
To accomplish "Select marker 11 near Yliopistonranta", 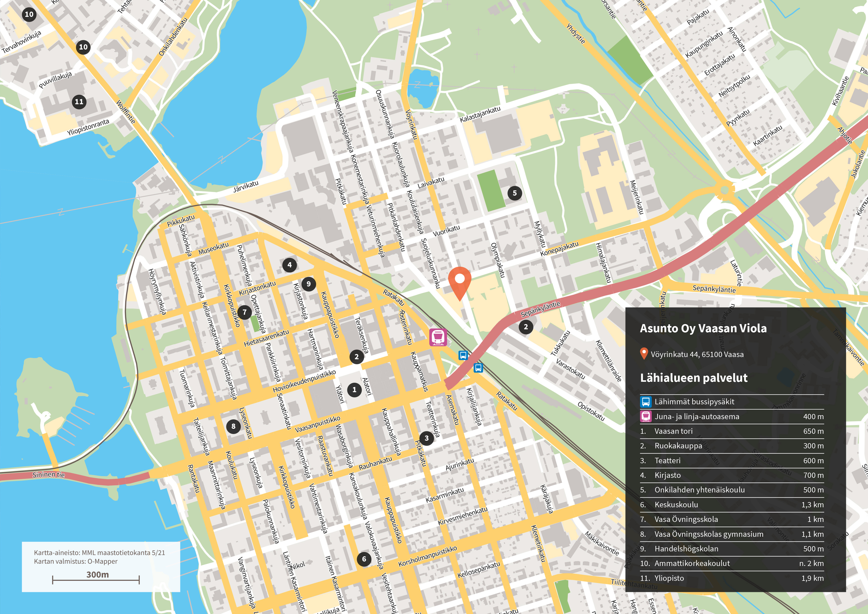I will (x=79, y=102).
